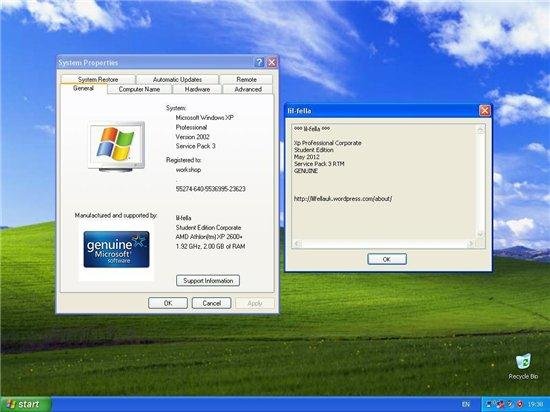Viewport: 550px width, 412px height.
Task: Open the Hardware tab
Action: click(197, 89)
